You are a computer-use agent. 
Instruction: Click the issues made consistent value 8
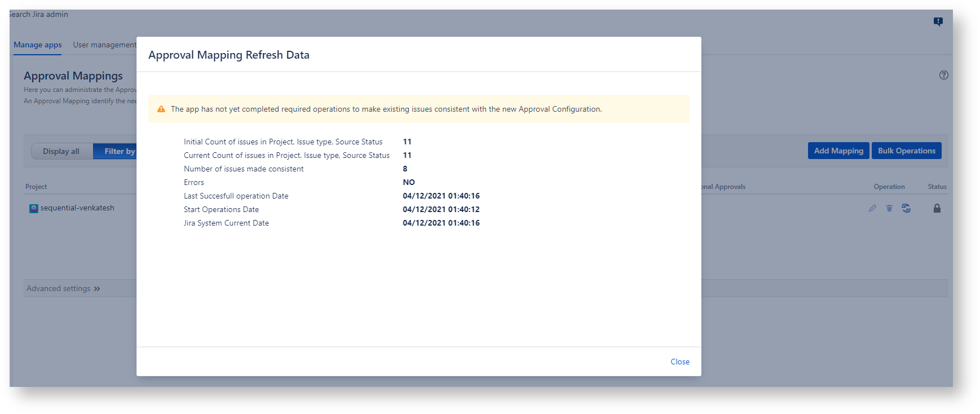click(405, 169)
